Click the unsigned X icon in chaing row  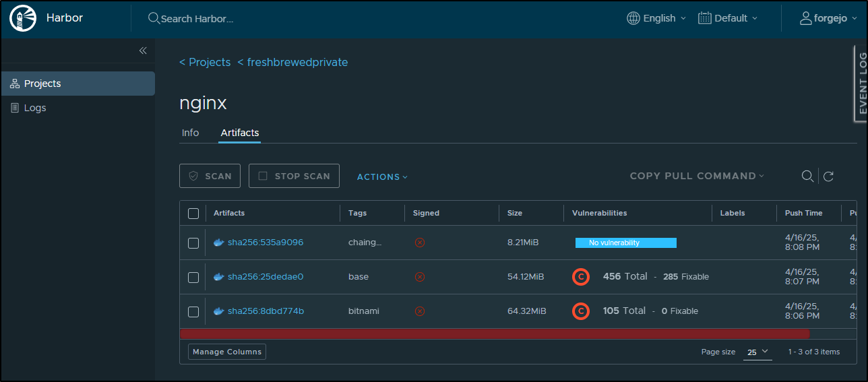(x=420, y=243)
